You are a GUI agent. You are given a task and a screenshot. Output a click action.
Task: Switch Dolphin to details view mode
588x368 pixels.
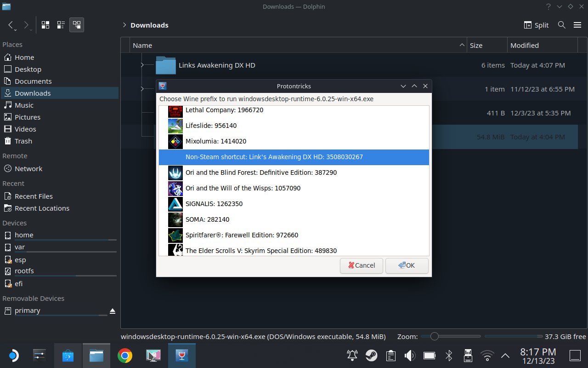tap(77, 25)
